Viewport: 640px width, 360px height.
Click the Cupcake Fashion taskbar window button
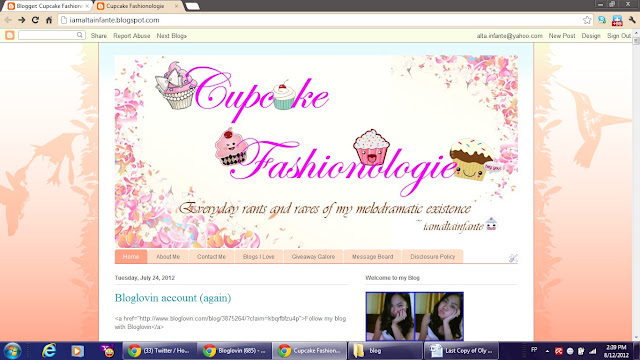[x=309, y=351]
